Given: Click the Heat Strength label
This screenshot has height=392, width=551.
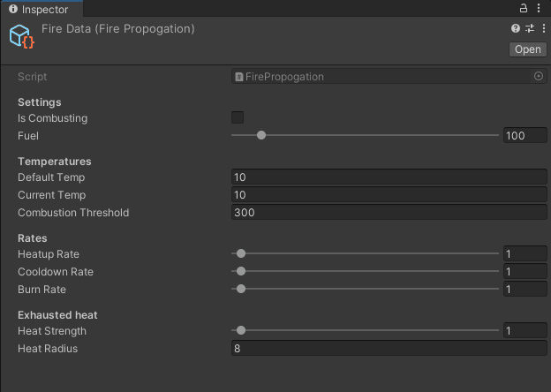Looking at the screenshot, I should pos(52,331).
